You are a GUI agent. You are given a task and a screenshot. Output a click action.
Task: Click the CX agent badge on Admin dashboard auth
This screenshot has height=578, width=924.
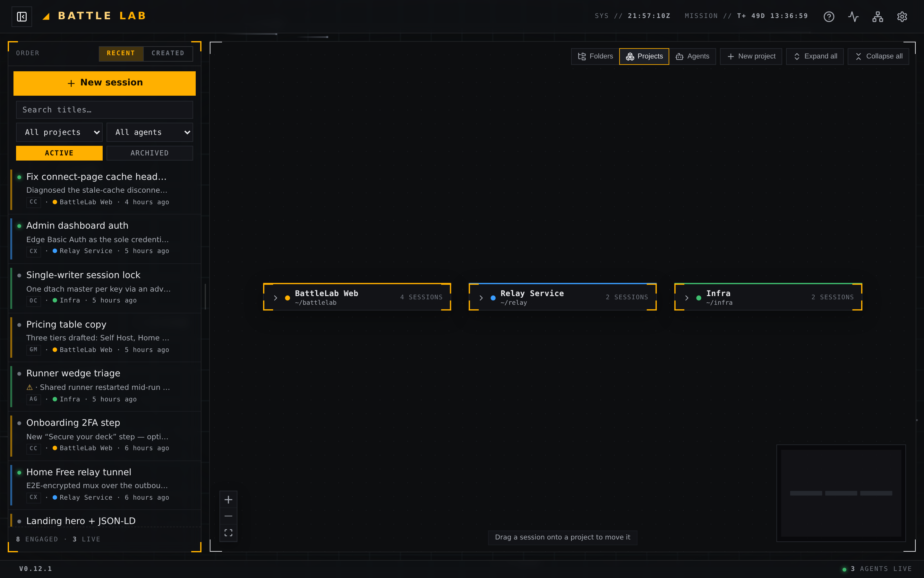tap(34, 251)
